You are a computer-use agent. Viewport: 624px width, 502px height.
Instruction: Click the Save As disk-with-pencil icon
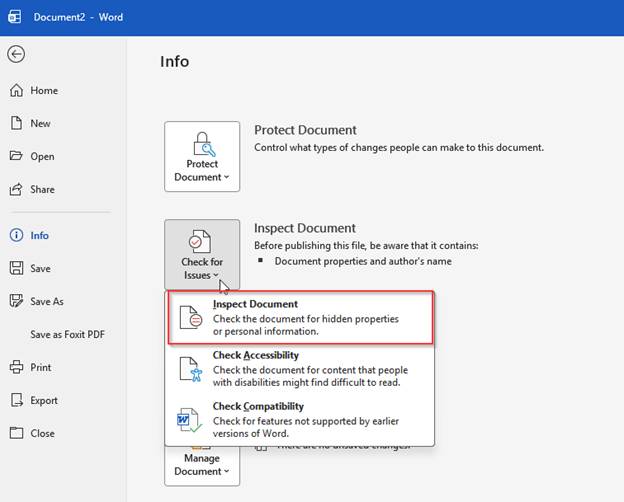tap(16, 301)
